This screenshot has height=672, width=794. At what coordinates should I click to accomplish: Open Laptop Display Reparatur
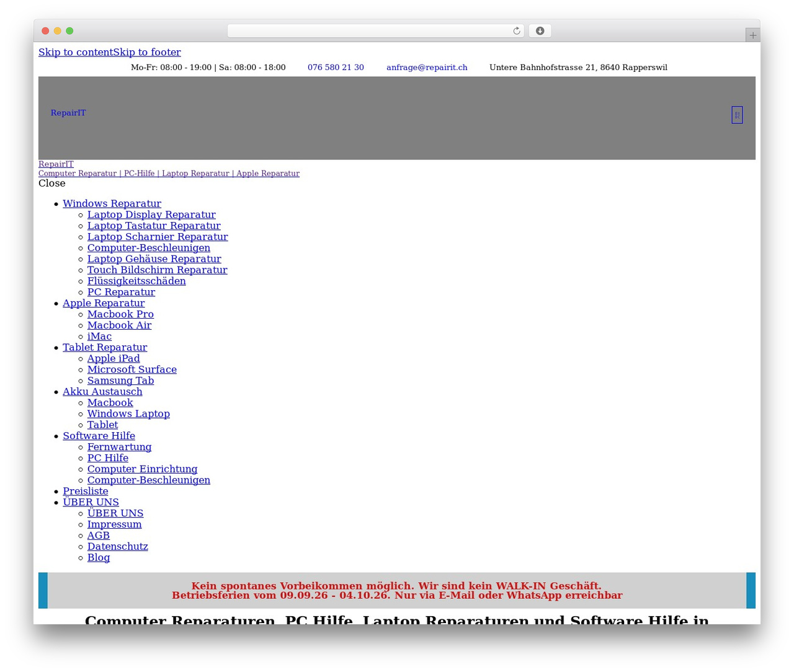(151, 214)
